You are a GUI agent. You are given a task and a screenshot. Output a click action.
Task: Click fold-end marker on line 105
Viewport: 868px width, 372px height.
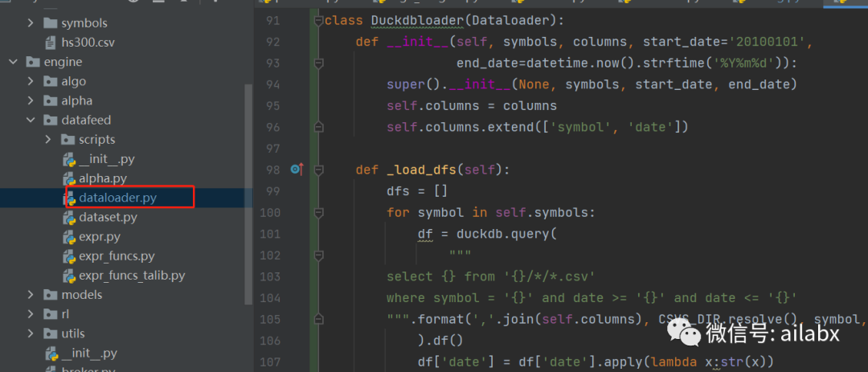pyautogui.click(x=318, y=319)
